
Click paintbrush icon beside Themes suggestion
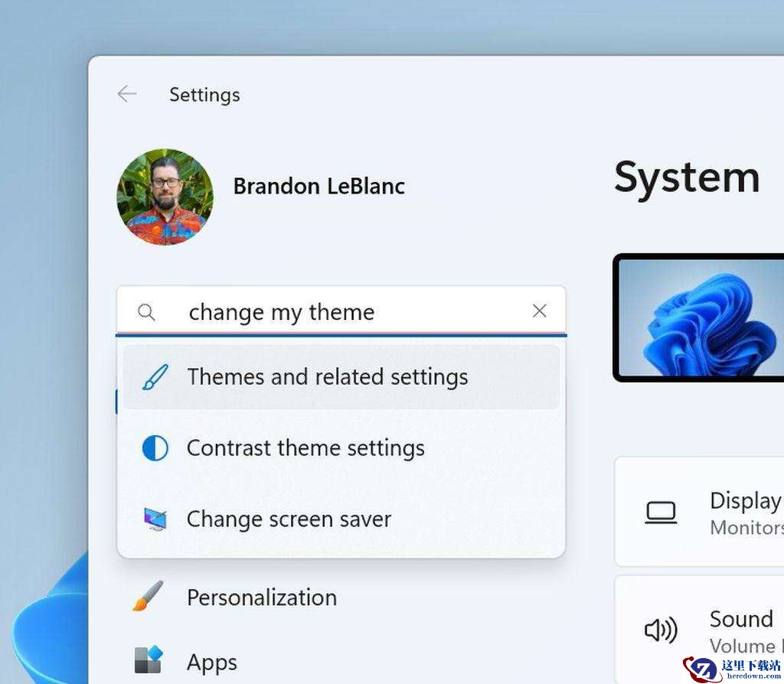(x=155, y=377)
